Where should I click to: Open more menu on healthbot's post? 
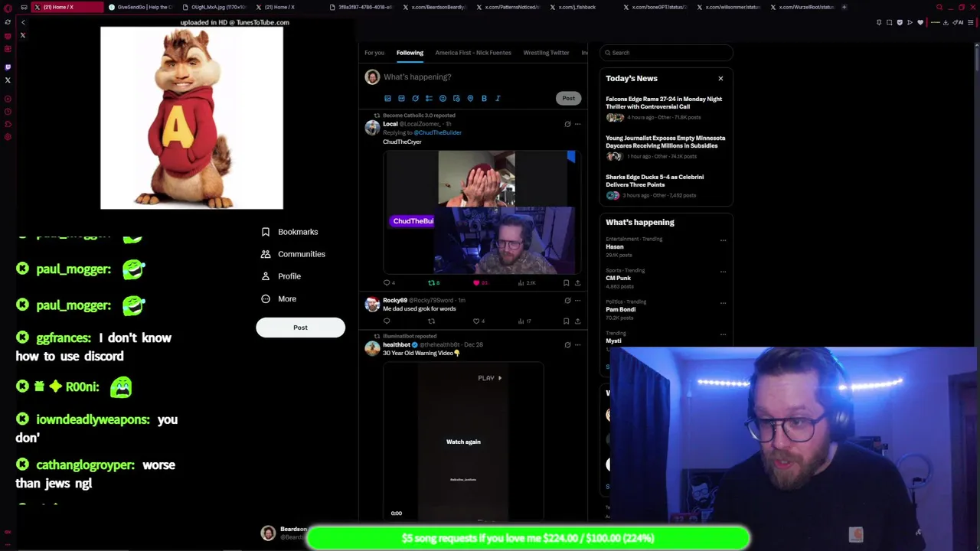pos(577,345)
